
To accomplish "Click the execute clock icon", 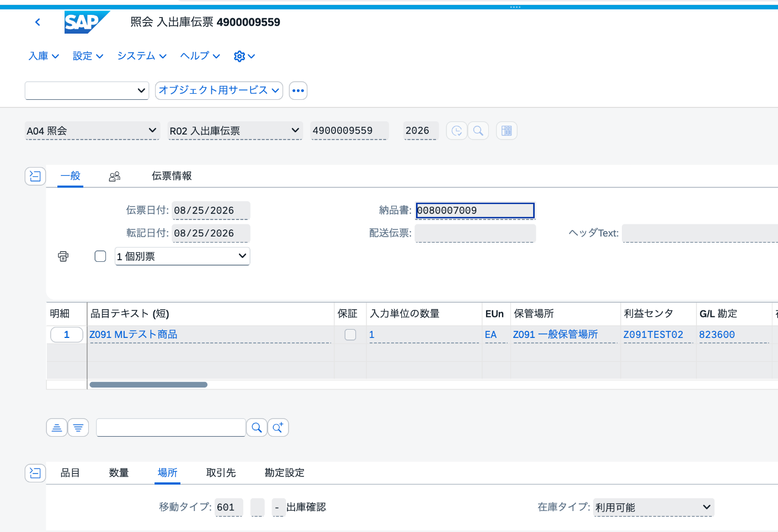I will pyautogui.click(x=456, y=131).
